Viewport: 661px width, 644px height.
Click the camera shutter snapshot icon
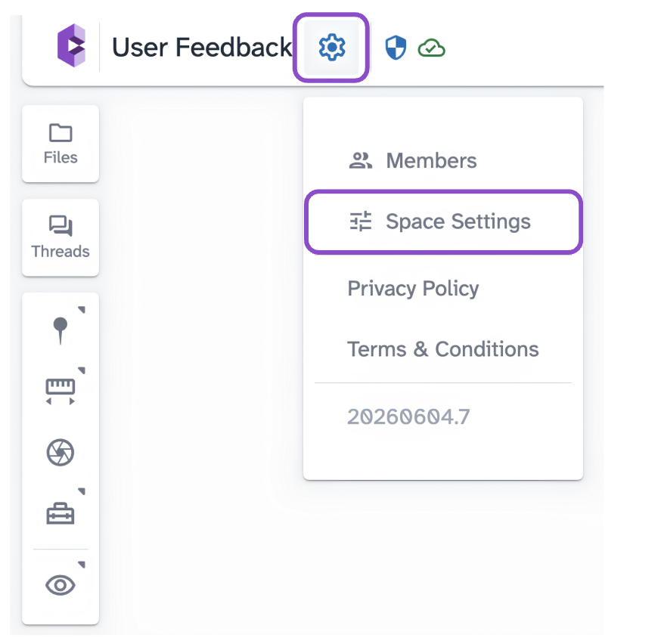61,453
